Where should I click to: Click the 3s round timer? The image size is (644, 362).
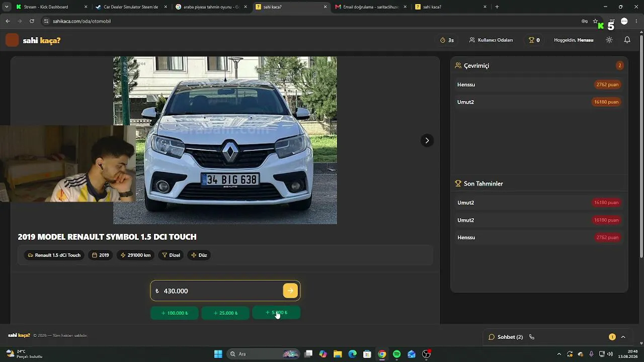coord(447,40)
